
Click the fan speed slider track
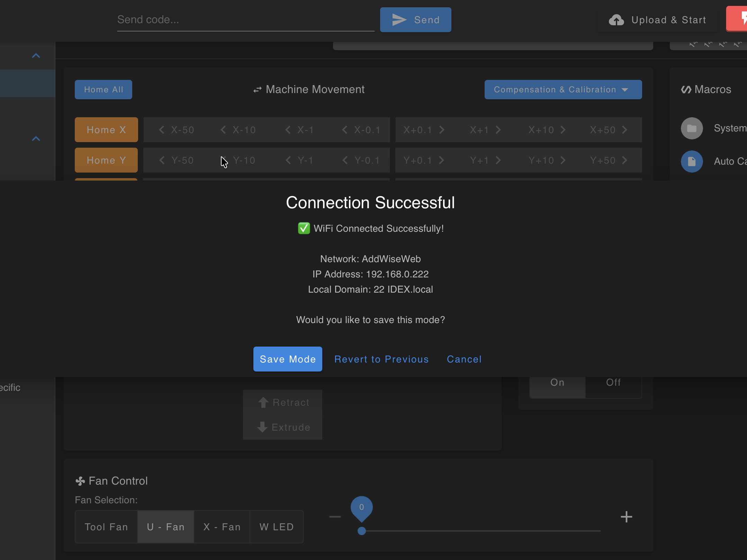tap(481, 531)
